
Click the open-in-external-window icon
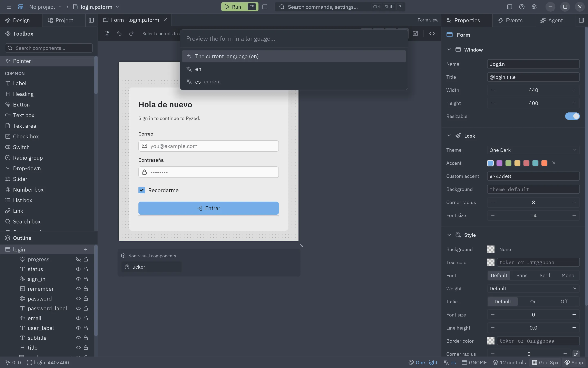(415, 34)
